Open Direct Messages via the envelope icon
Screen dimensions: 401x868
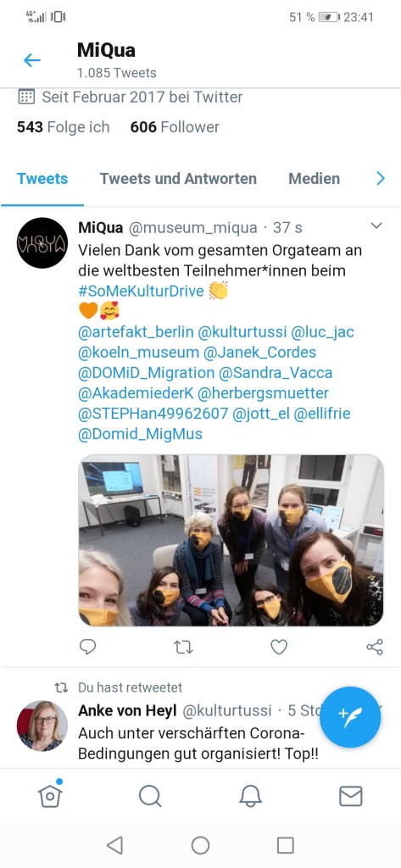click(351, 797)
